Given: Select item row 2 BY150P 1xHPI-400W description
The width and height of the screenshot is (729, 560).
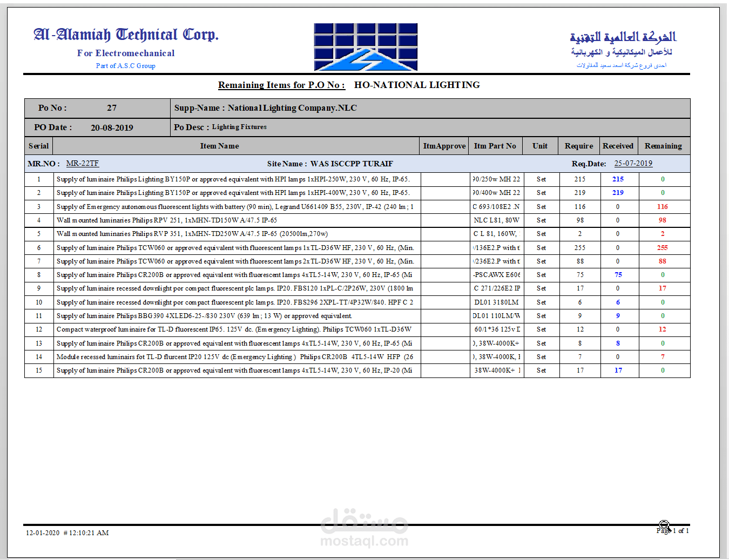Looking at the screenshot, I should click(x=233, y=193).
